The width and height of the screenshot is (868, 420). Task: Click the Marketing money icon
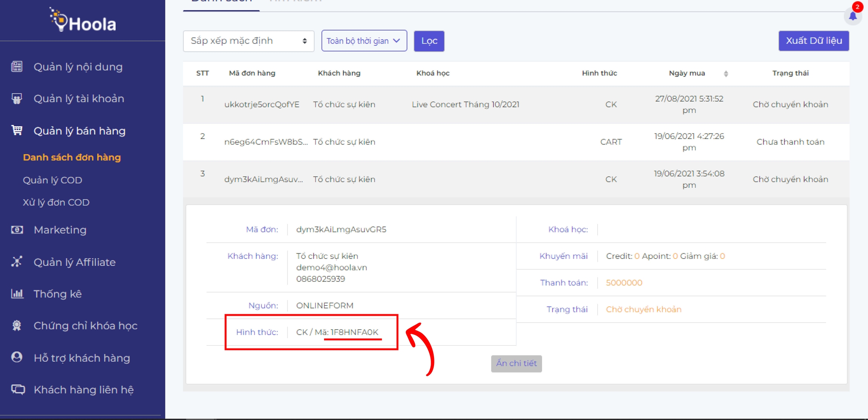(x=17, y=230)
